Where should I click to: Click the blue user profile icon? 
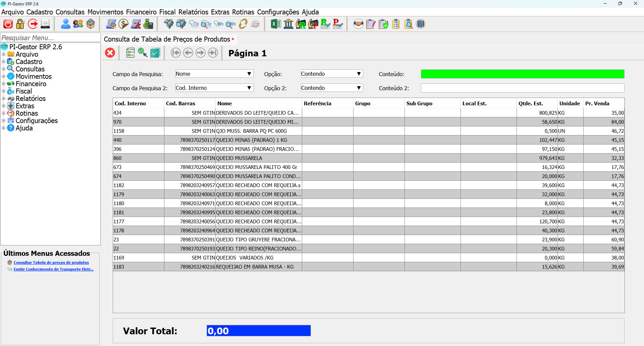click(x=65, y=24)
